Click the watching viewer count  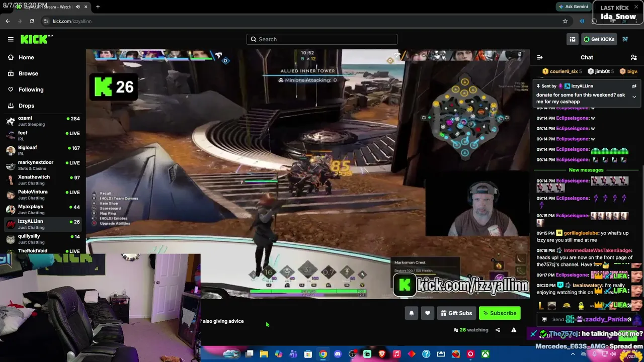coord(471,330)
